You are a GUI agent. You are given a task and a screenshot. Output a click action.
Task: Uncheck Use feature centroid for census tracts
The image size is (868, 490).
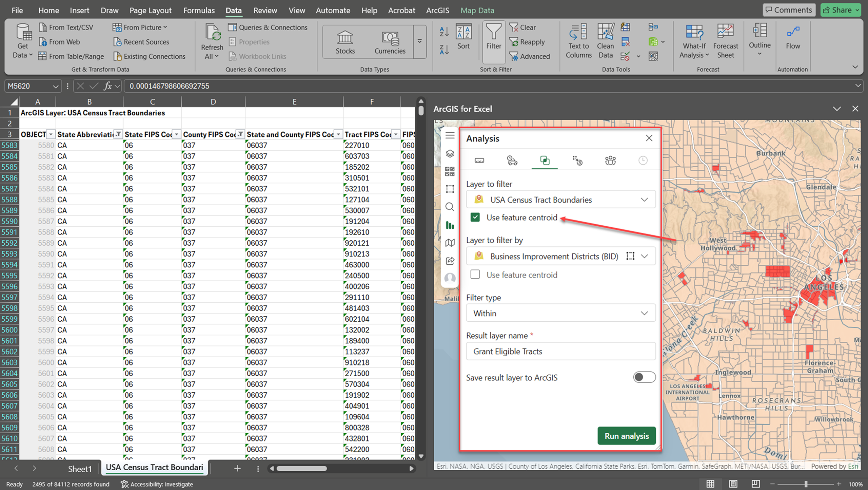coord(475,217)
